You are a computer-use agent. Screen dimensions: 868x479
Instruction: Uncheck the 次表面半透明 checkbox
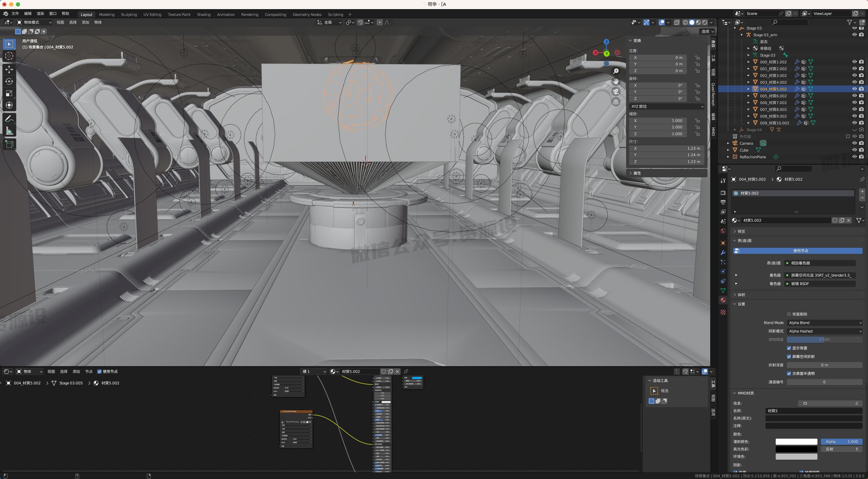(x=789, y=374)
